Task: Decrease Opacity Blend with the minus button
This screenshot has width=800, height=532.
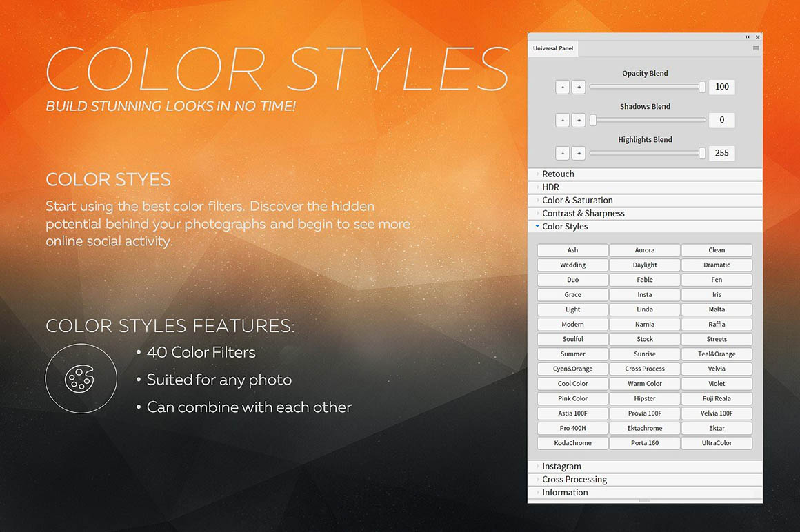Action: tap(563, 87)
